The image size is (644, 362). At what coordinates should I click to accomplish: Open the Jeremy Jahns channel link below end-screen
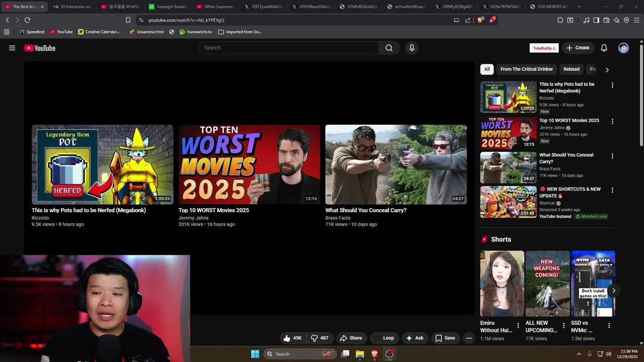tap(194, 218)
